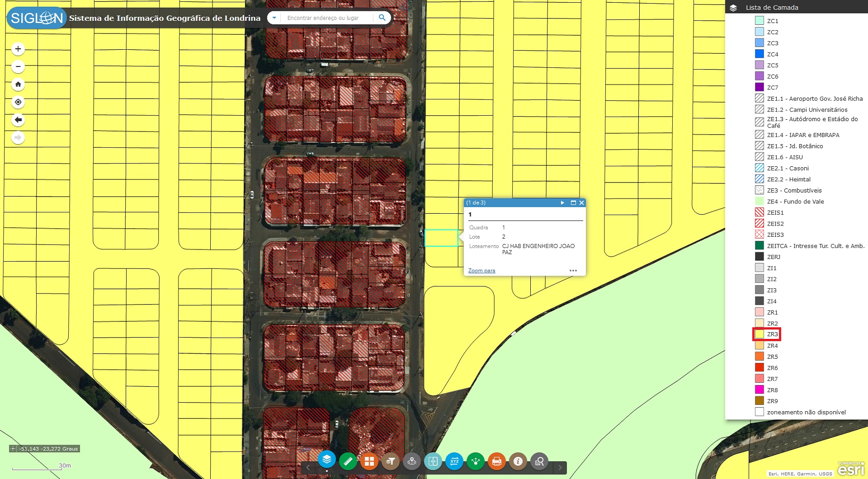The image size is (868, 479).
Task: Open the green share nodes widget
Action: [476, 461]
